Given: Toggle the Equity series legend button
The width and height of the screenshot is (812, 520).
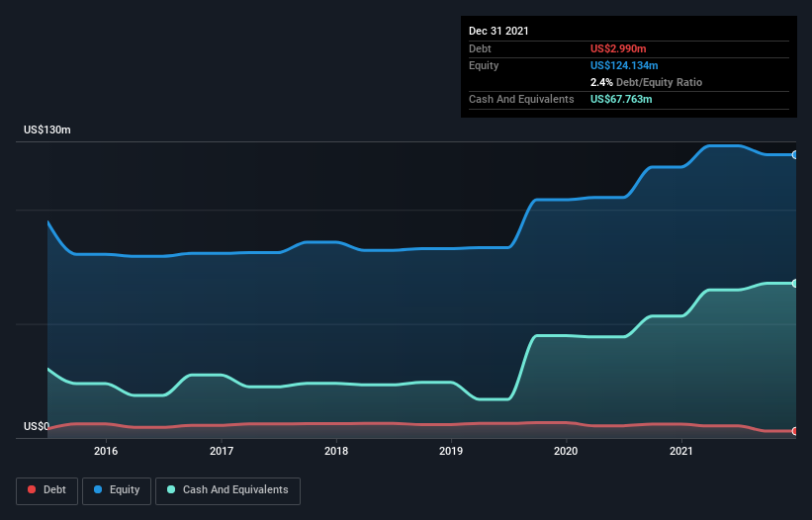Looking at the screenshot, I should [x=117, y=490].
